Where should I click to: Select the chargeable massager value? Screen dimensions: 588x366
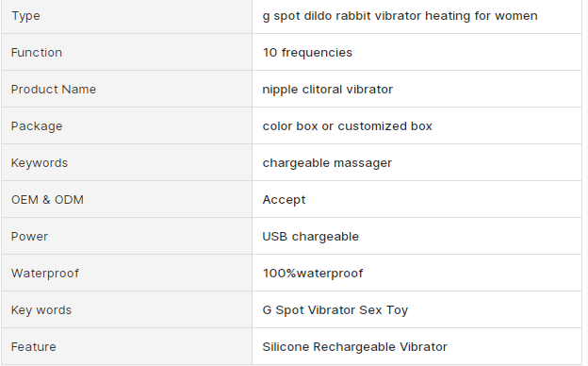(327, 163)
